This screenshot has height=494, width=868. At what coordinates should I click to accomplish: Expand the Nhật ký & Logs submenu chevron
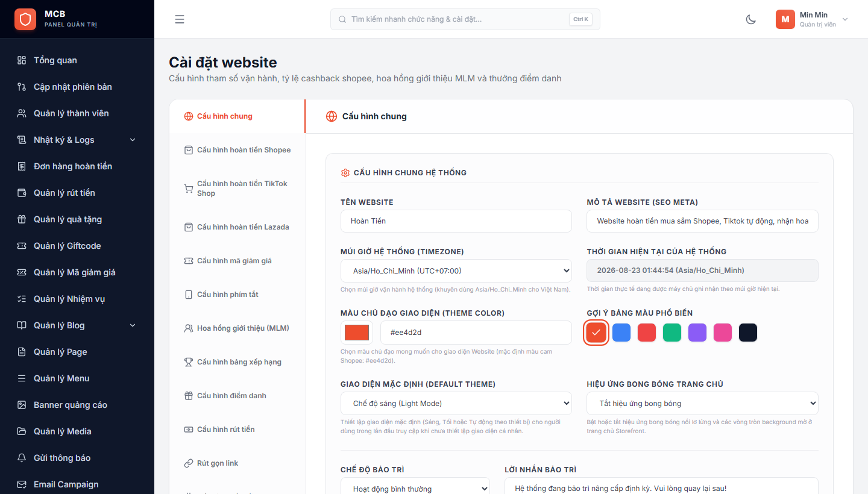pos(133,140)
